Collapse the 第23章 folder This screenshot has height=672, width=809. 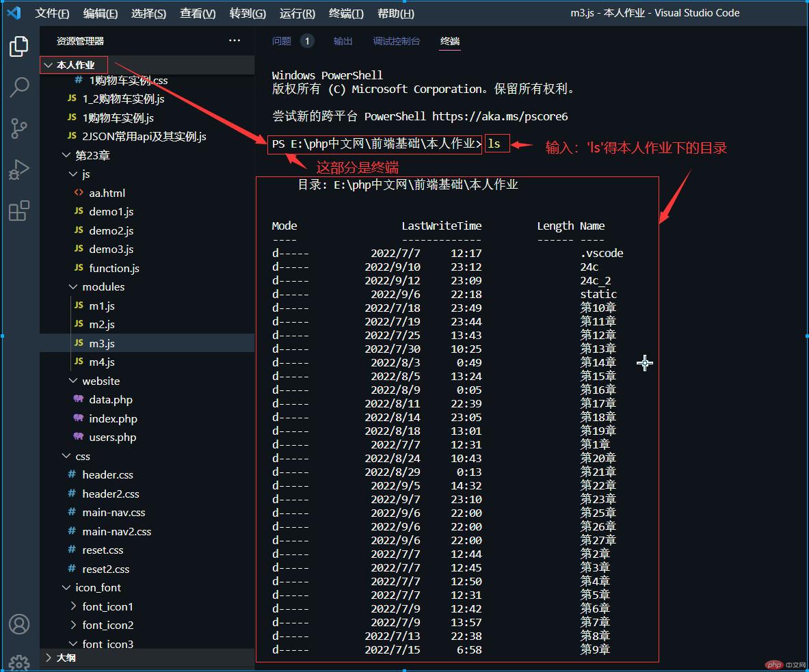point(92,155)
